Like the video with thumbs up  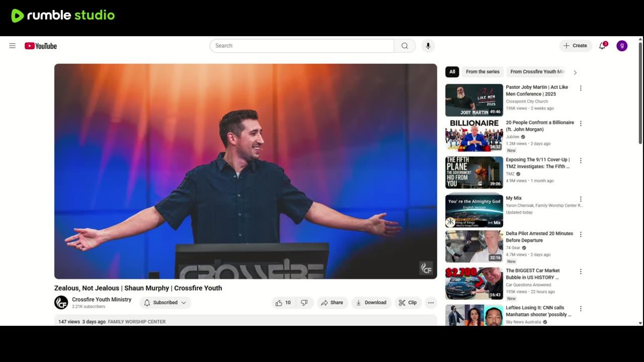283,303
